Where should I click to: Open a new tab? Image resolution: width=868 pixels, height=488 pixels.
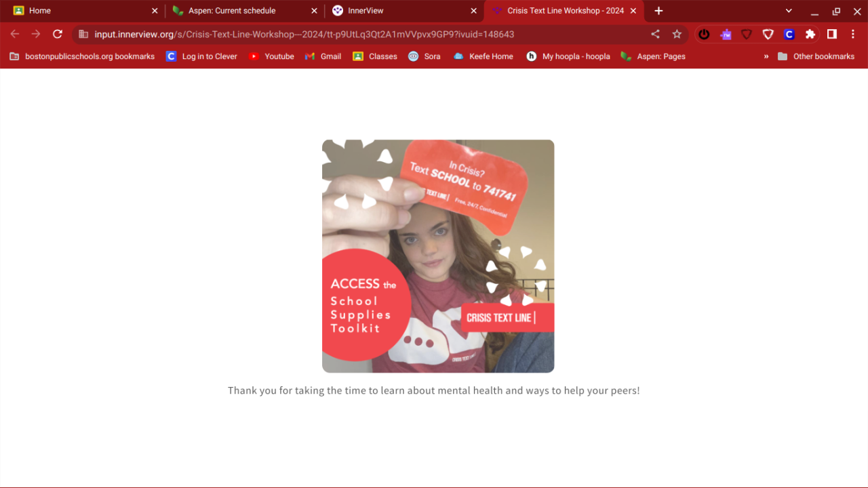pyautogui.click(x=658, y=11)
